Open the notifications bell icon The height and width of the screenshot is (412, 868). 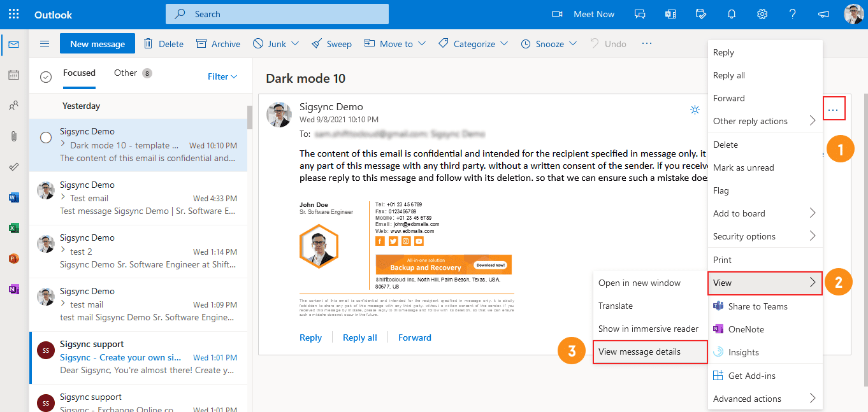pyautogui.click(x=732, y=14)
